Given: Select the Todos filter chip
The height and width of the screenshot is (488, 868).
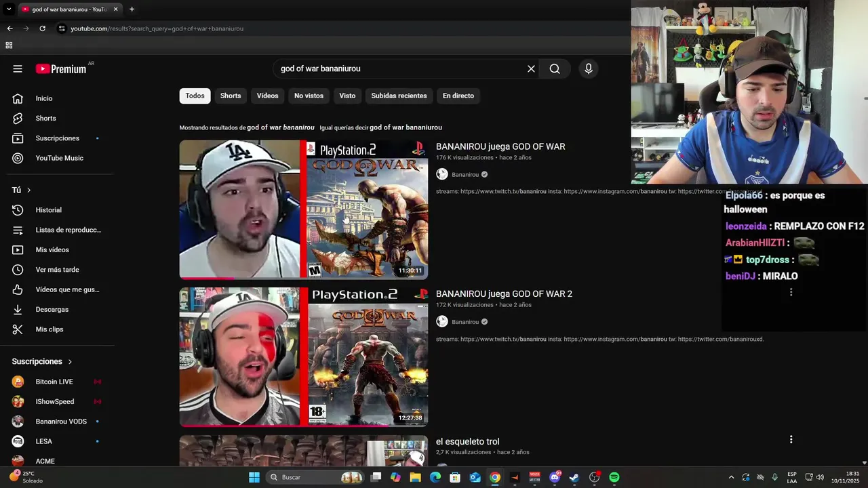Looking at the screenshot, I should point(195,96).
